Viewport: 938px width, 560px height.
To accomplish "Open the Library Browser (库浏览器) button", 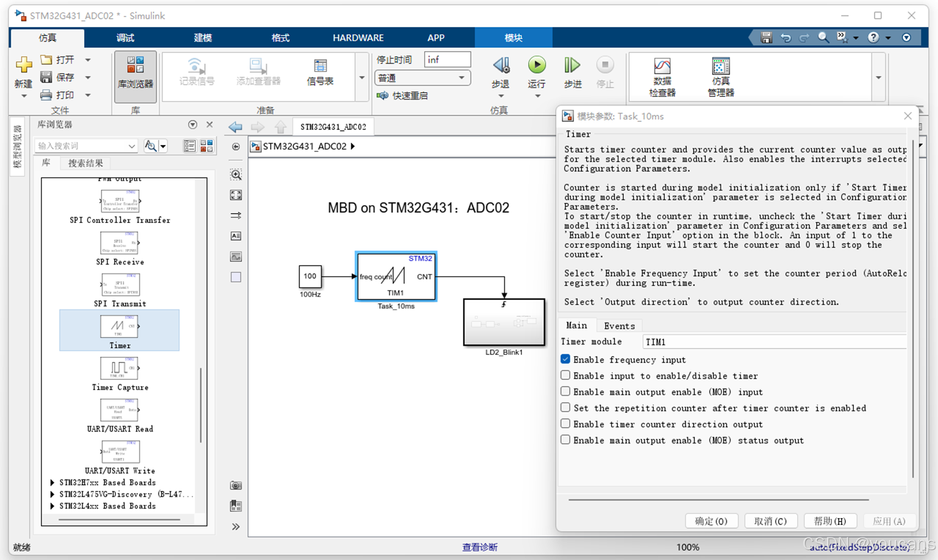I will click(x=135, y=77).
